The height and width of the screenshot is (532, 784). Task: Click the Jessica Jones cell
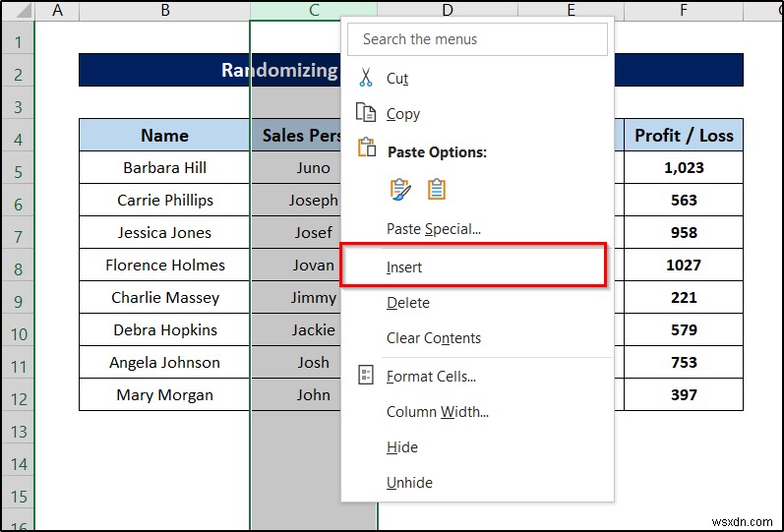164,232
